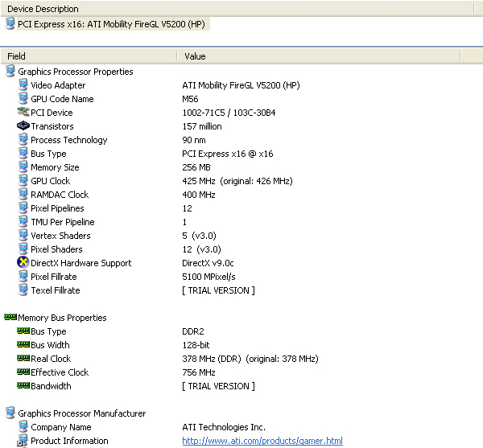Select the Bus Type field under Memory Bus Properties

point(48,331)
